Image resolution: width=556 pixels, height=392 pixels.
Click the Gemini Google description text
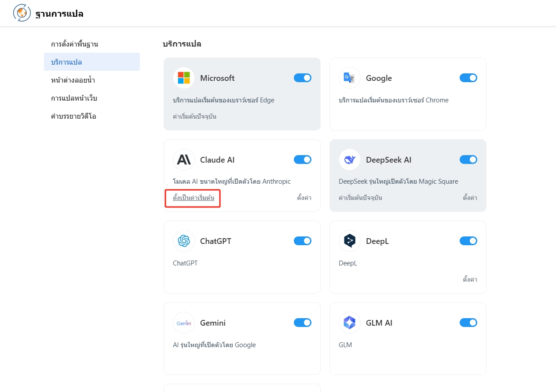214,345
